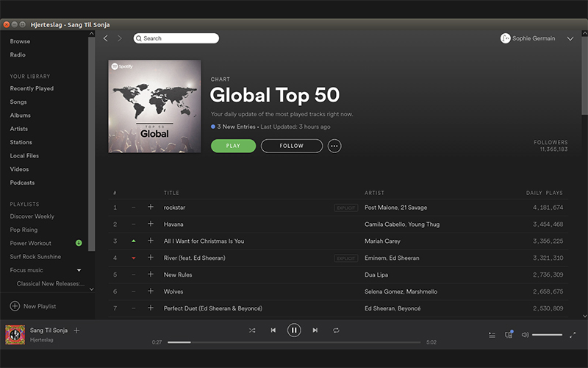588x368 pixels.
Task: Open Albums in Your Library
Action: click(21, 116)
